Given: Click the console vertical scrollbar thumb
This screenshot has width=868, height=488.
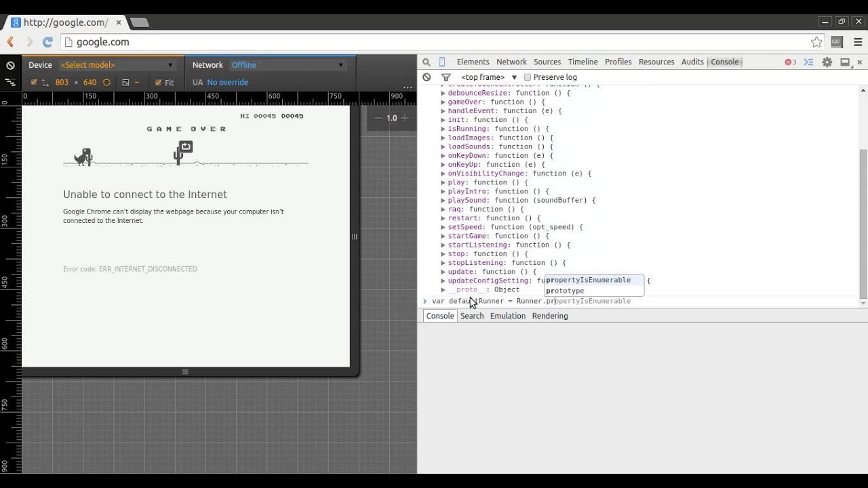Looking at the screenshot, I should point(863,224).
